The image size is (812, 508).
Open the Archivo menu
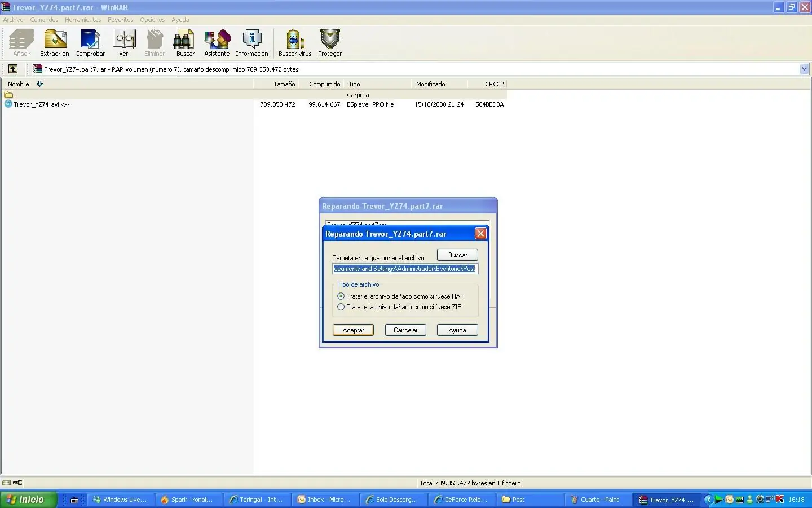(13, 20)
